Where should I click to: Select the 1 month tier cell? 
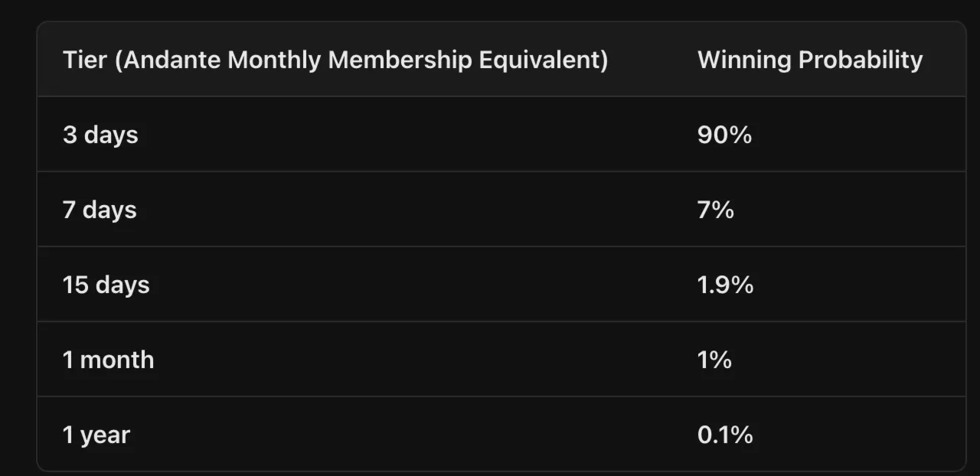[x=108, y=360]
